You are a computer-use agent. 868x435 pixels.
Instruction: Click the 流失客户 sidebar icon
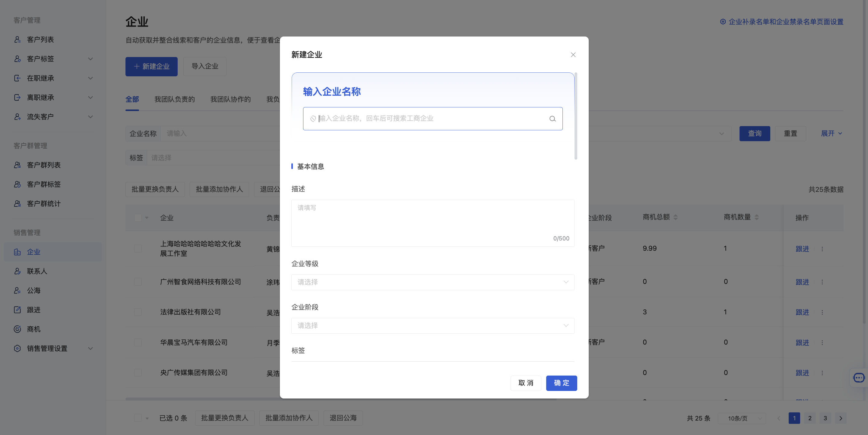(17, 116)
